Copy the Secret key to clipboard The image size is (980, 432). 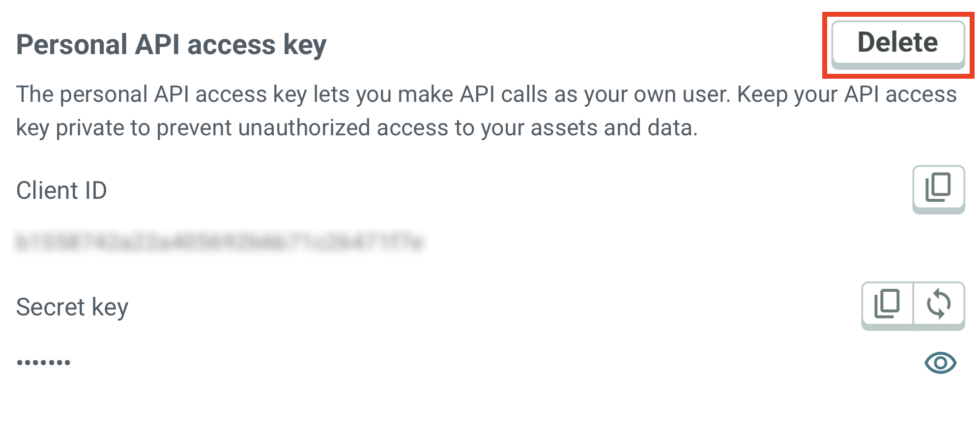click(887, 304)
